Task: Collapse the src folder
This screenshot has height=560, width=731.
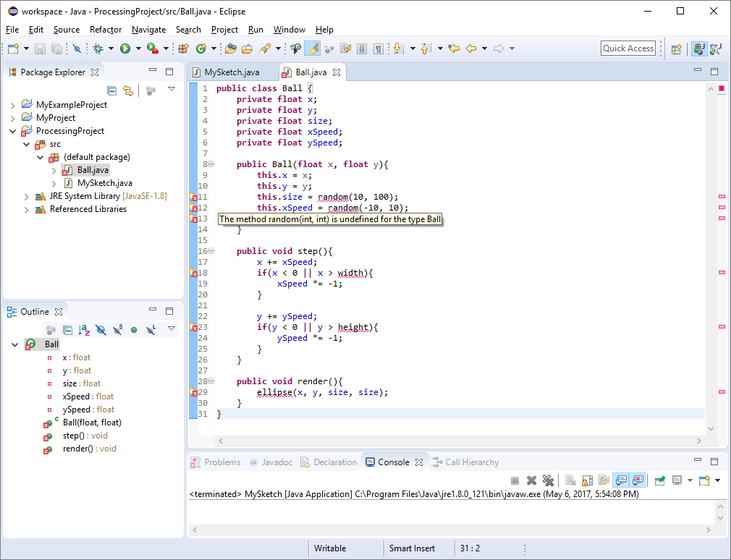Action: [x=26, y=143]
